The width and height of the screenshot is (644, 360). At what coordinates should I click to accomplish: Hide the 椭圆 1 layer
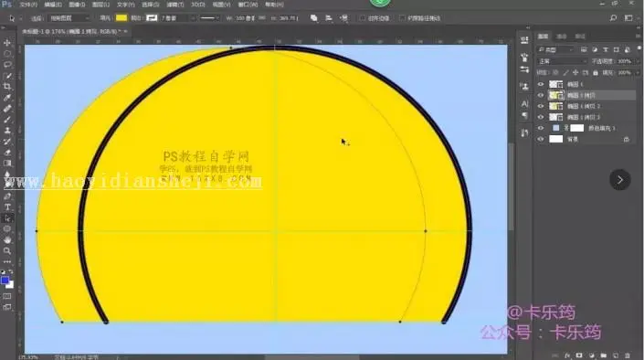tap(541, 84)
